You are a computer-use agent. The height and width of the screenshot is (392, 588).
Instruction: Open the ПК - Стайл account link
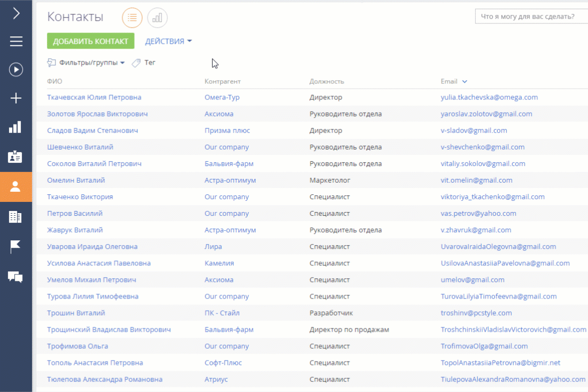pos(222,313)
